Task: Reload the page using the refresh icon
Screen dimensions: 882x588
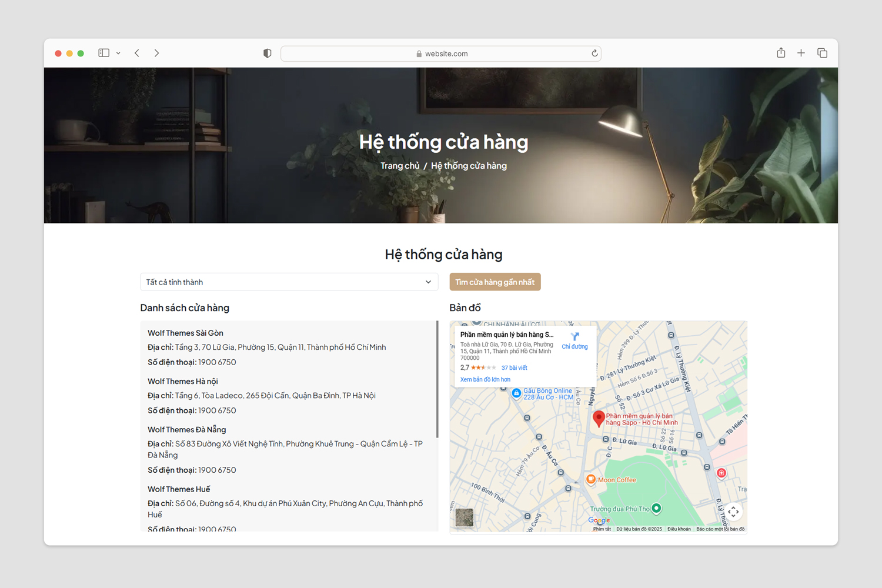Action: pos(594,53)
